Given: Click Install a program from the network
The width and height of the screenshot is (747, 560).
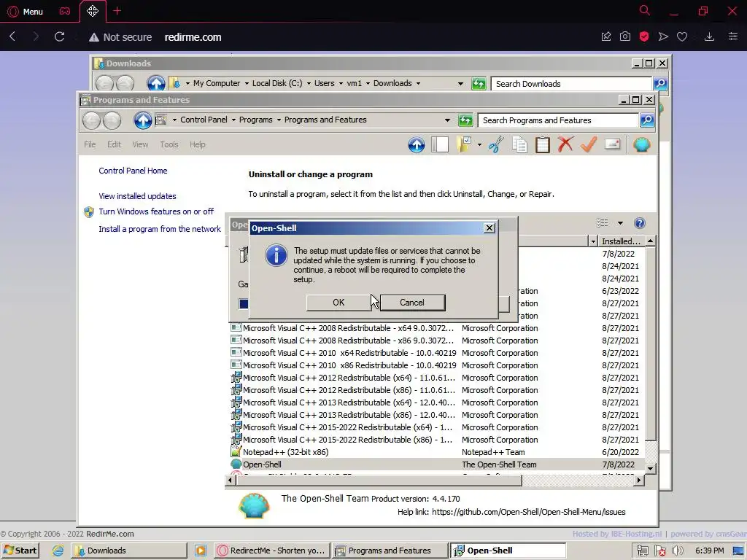Looking at the screenshot, I should point(160,229).
